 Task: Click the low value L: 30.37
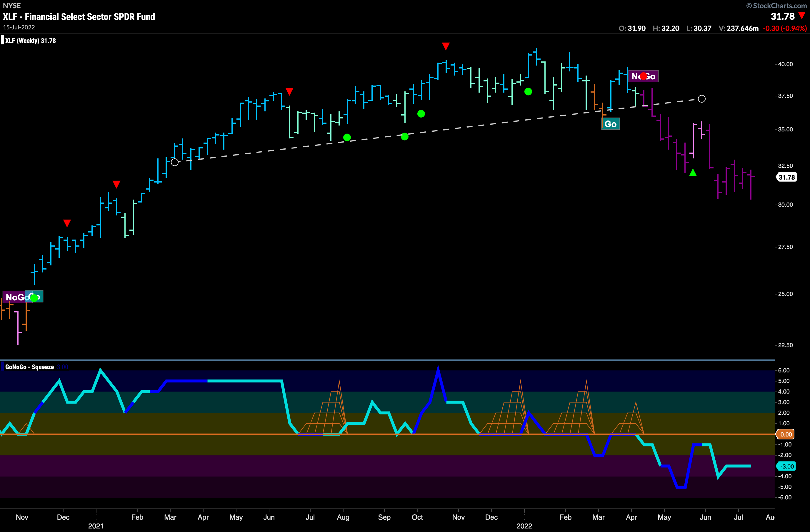click(699, 28)
